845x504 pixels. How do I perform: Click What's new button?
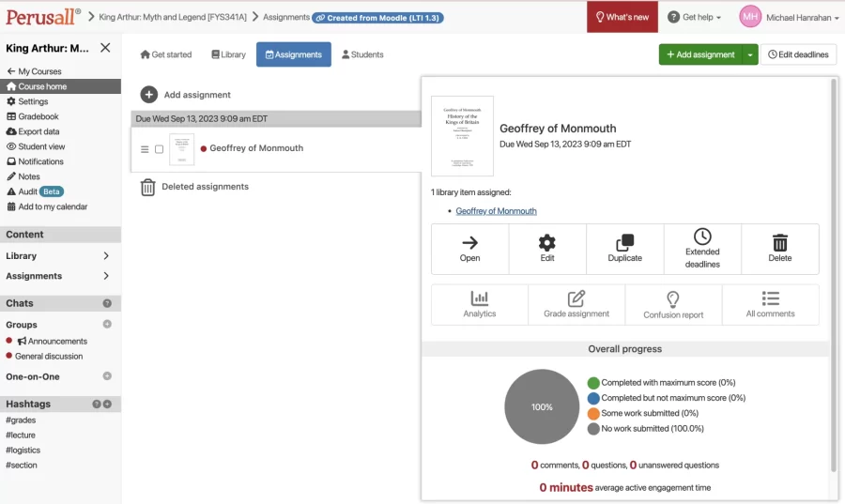point(622,17)
